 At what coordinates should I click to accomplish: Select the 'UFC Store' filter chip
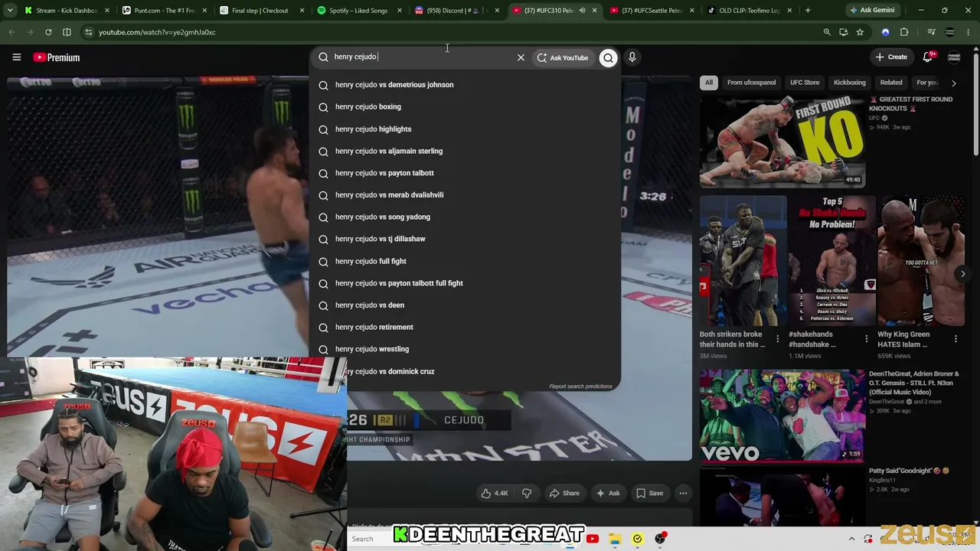[x=805, y=83]
